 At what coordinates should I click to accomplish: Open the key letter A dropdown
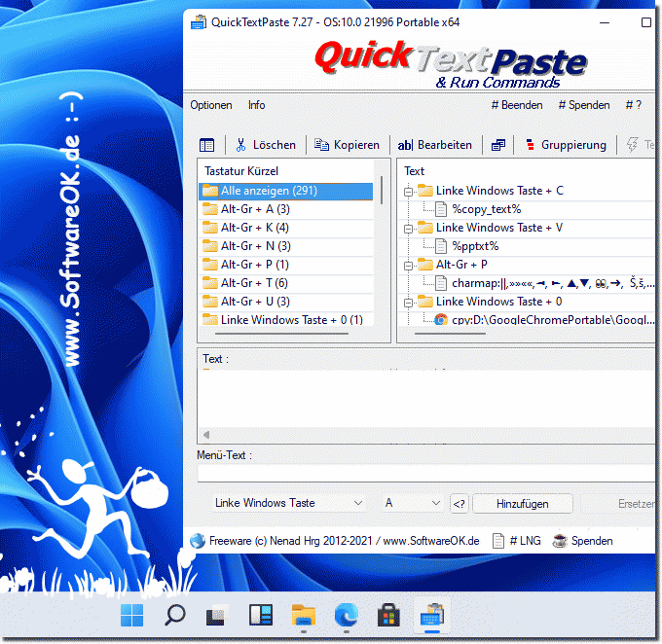(412, 503)
